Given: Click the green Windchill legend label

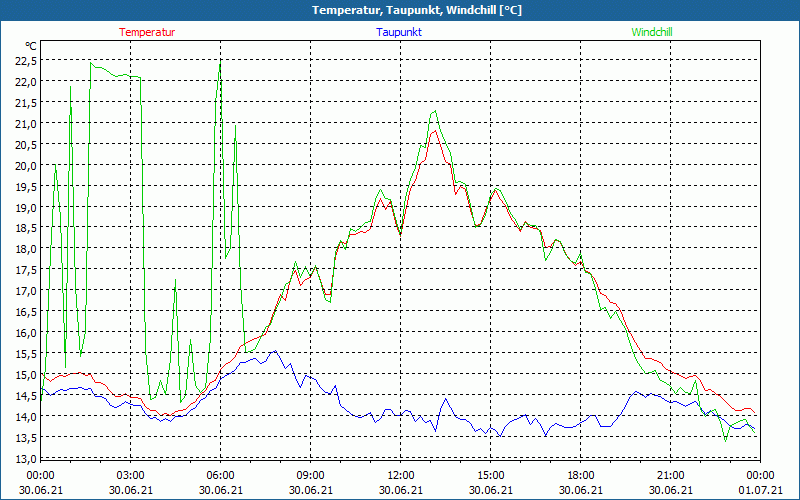Looking at the screenshot, I should tap(652, 32).
